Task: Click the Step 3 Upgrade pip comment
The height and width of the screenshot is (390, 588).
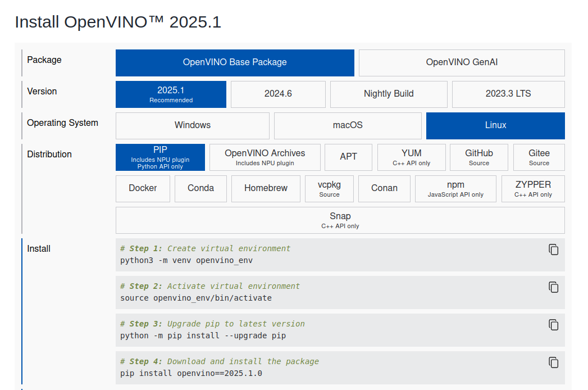Action: tap(212, 324)
